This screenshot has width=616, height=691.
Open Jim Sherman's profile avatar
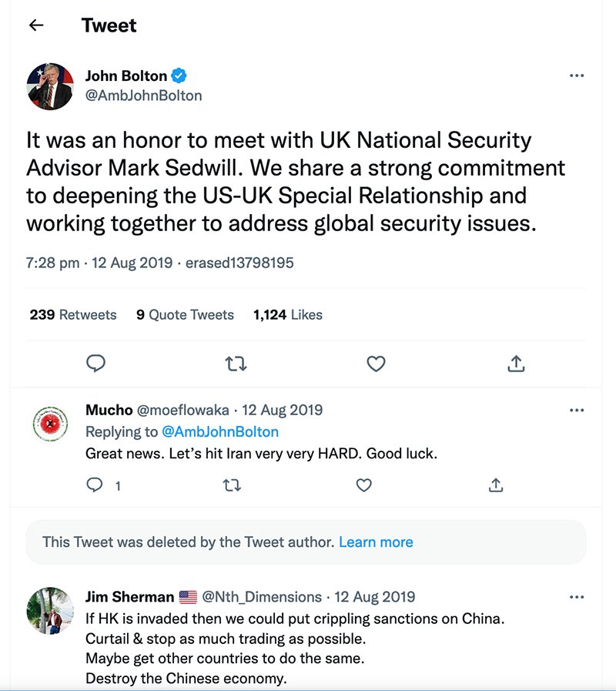50,612
